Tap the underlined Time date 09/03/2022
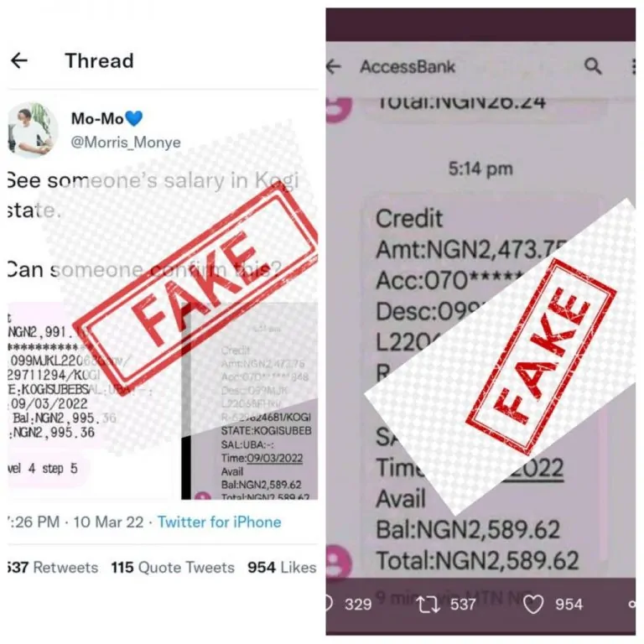Image resolution: width=644 pixels, height=644 pixels. 274,458
